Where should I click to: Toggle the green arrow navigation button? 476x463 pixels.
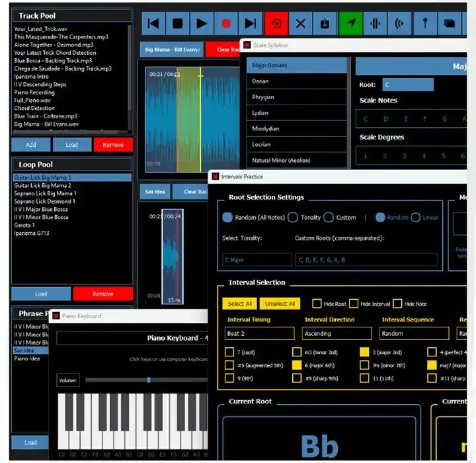tap(350, 23)
